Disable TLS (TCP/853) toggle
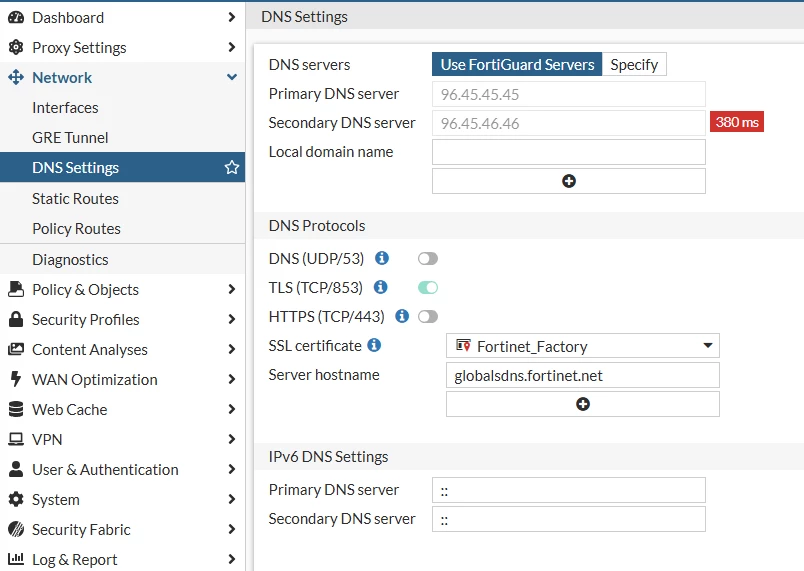 point(428,288)
